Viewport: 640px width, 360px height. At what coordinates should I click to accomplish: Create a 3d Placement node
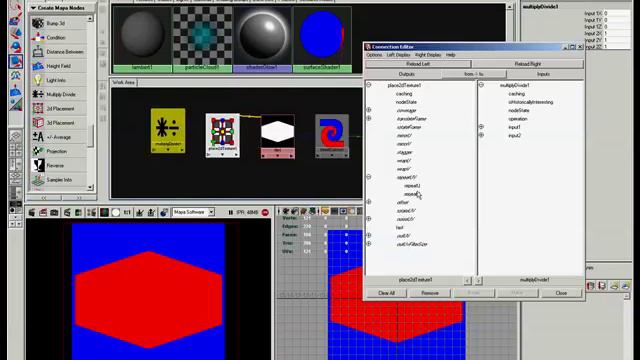pyautogui.click(x=58, y=123)
